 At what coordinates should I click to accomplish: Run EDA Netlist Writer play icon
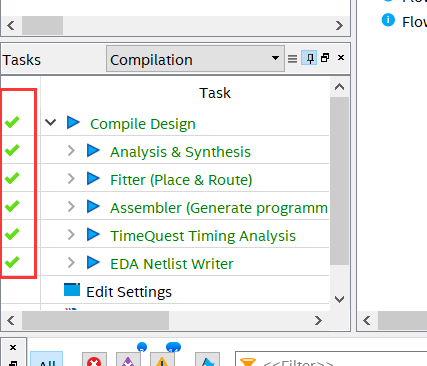[x=93, y=262]
